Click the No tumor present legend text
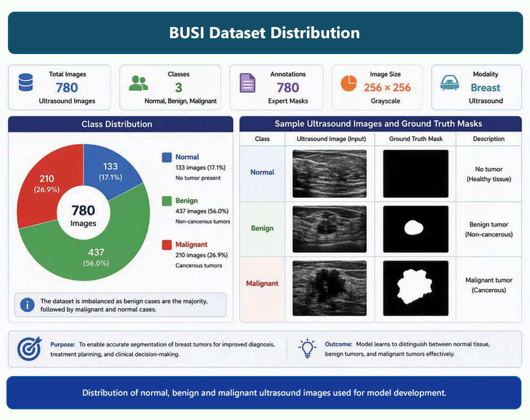 pos(198,178)
